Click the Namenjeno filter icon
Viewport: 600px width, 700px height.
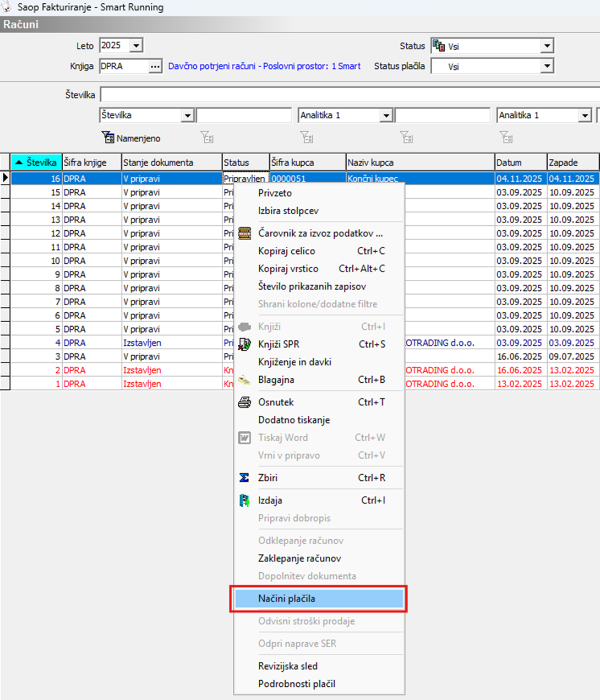[x=108, y=137]
